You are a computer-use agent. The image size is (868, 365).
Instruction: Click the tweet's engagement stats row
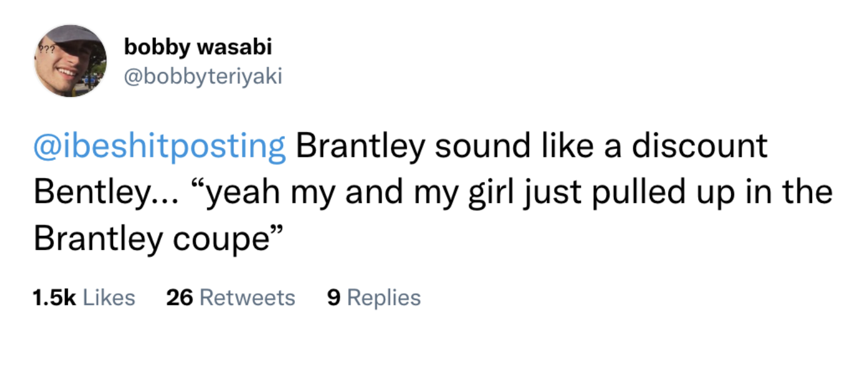coord(226,297)
